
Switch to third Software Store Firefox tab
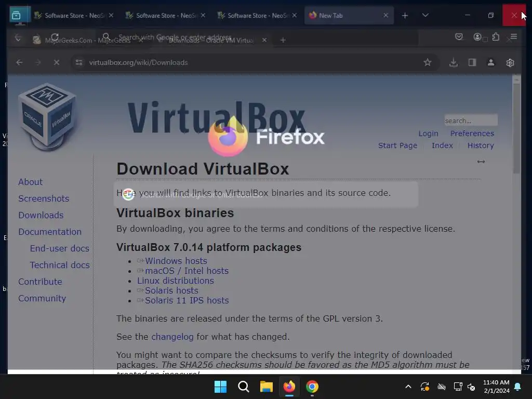257,15
